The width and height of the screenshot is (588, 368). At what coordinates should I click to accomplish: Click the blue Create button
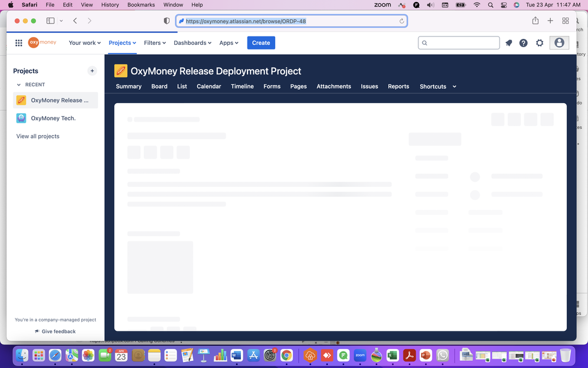[x=261, y=43]
